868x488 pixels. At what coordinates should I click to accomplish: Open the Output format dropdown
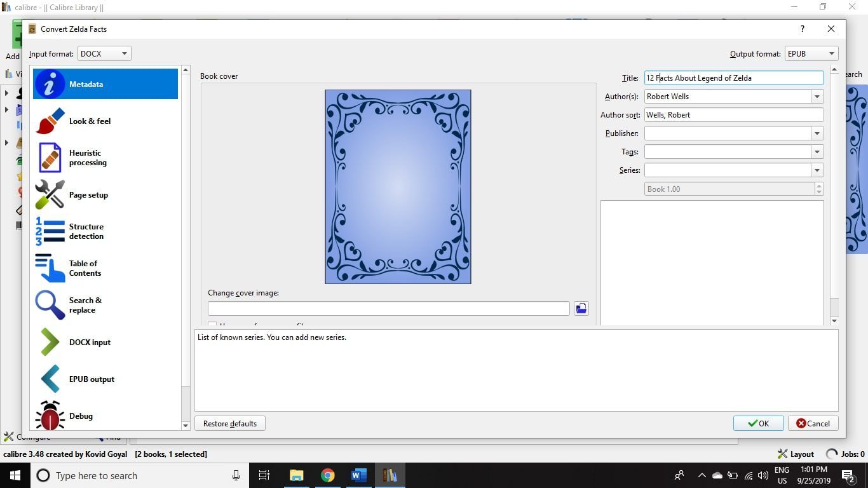pyautogui.click(x=811, y=53)
